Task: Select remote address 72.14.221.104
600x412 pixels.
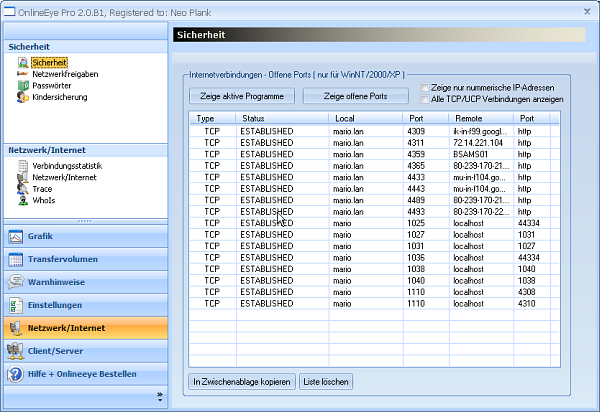Action: pyautogui.click(x=478, y=143)
